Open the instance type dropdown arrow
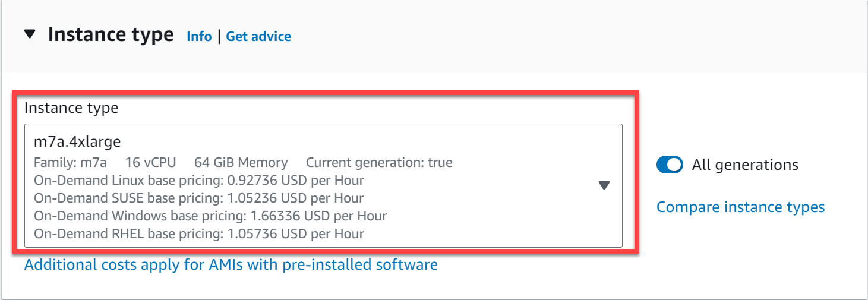This screenshot has height=300, width=868. coord(604,185)
